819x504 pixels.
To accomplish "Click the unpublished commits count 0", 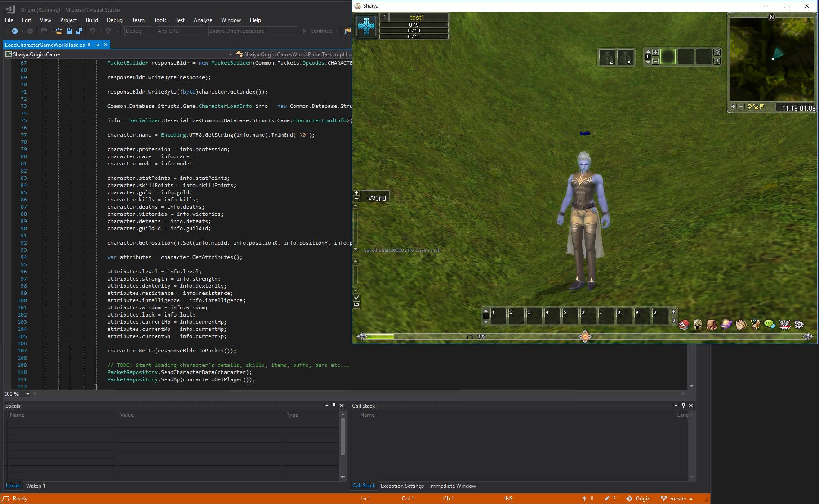I will tap(588, 499).
